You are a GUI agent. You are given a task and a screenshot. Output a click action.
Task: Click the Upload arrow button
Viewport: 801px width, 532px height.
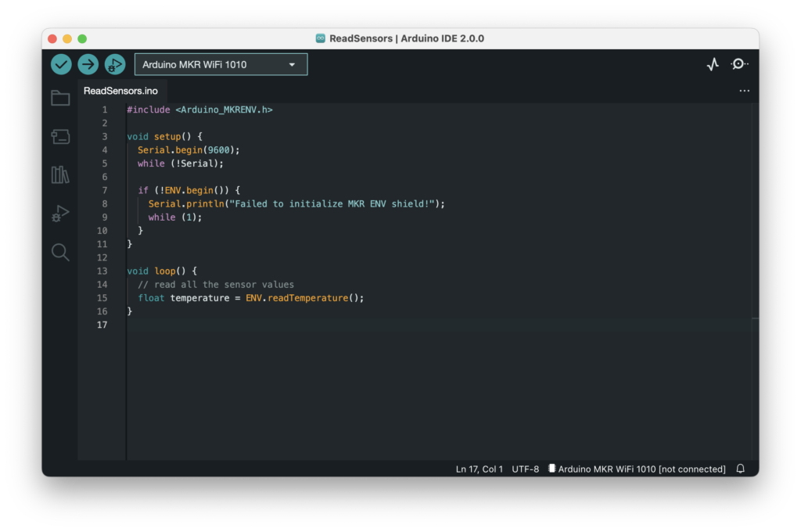click(x=88, y=64)
